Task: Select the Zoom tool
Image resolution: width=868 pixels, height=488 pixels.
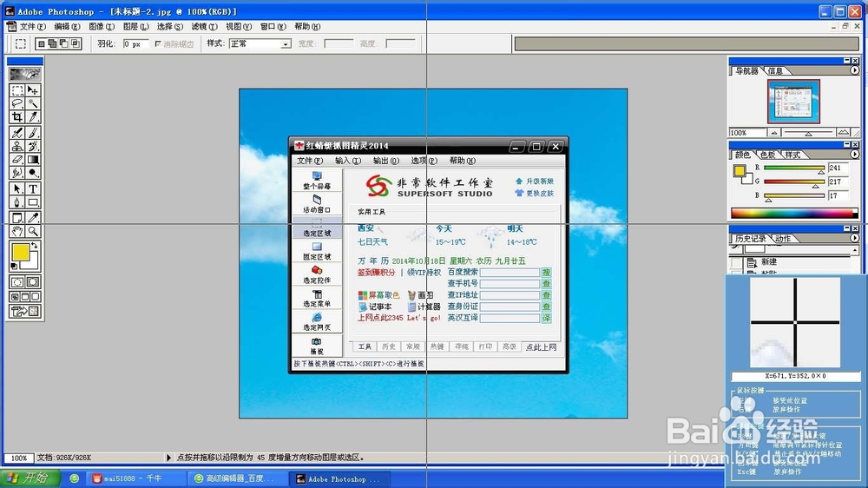Action: tap(33, 231)
